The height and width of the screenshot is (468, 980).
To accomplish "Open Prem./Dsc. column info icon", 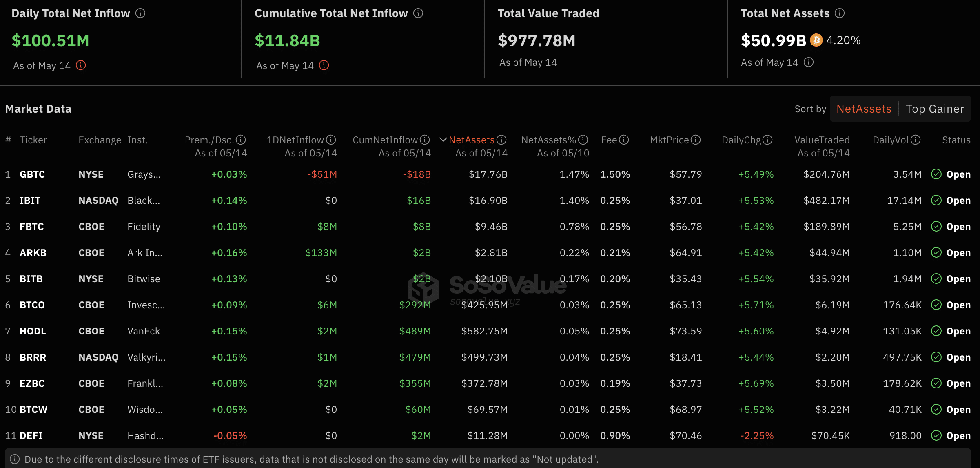I will (241, 140).
